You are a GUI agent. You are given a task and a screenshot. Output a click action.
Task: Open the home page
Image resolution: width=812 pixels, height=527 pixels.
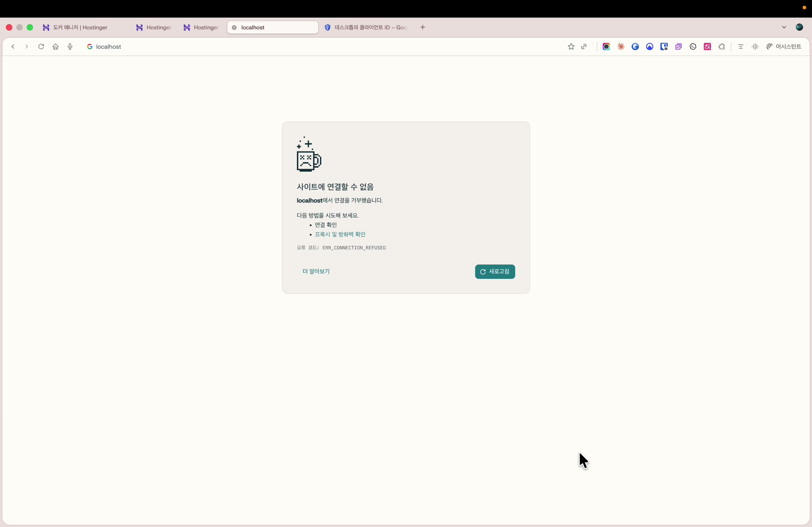pos(56,46)
